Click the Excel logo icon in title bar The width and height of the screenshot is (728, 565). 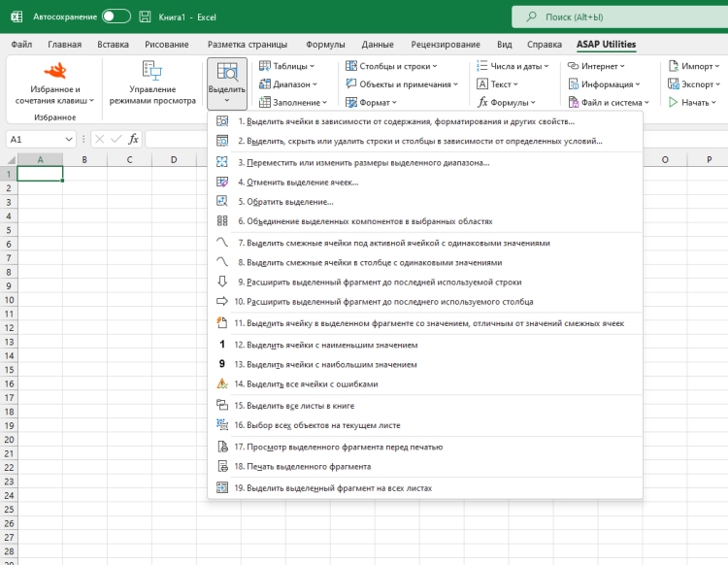[17, 17]
